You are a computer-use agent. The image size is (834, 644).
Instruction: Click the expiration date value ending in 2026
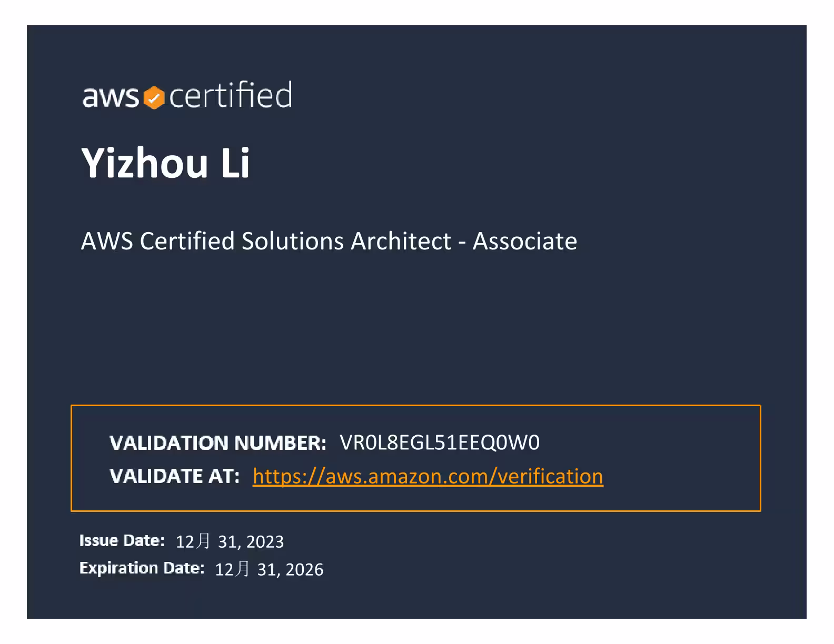coord(269,569)
